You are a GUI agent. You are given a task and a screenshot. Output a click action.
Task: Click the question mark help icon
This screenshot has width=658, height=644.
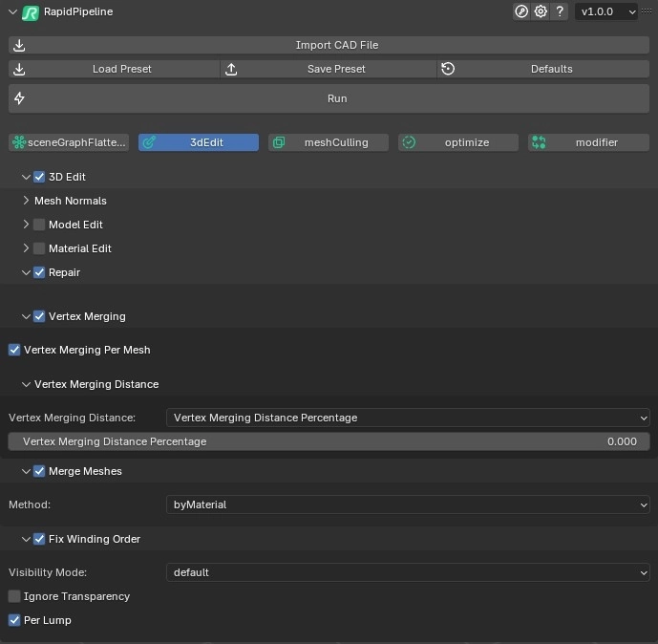pyautogui.click(x=561, y=11)
